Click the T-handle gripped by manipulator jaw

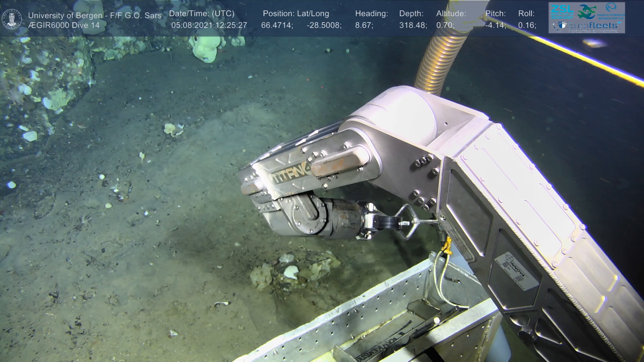[408, 222]
